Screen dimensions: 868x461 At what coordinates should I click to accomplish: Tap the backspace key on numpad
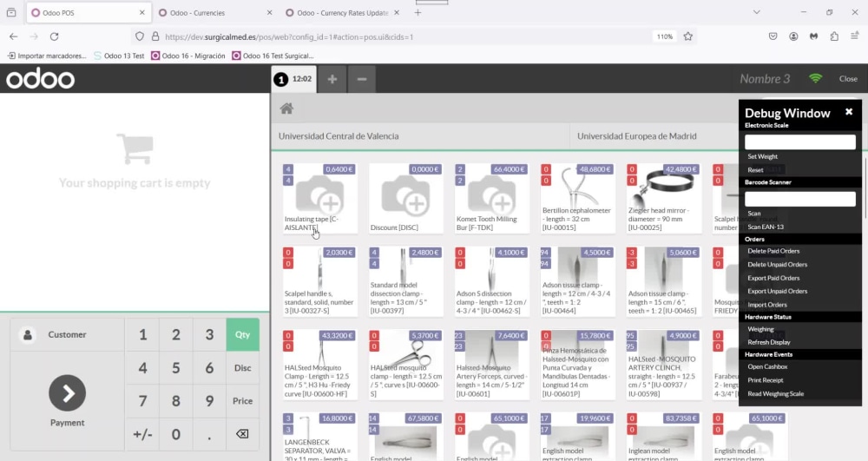point(242,434)
